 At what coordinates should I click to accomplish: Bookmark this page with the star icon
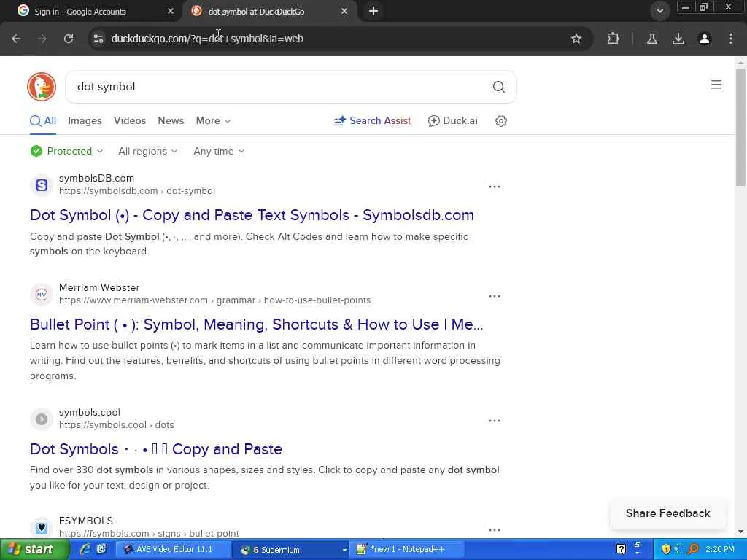pyautogui.click(x=576, y=39)
